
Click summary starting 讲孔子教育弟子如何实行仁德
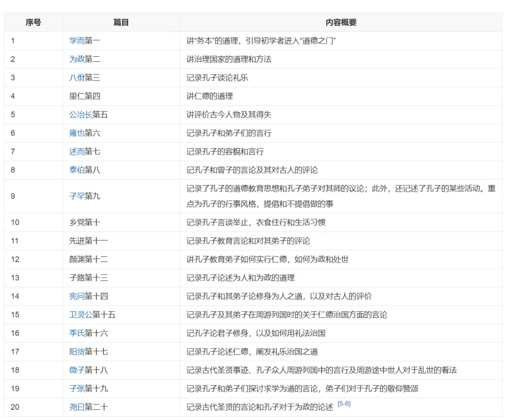tap(268, 259)
